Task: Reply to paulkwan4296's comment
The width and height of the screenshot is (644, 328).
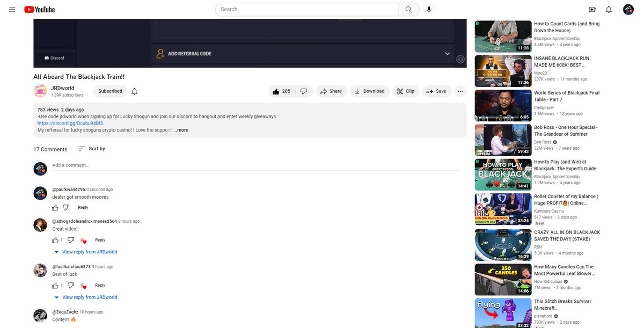Action: (x=83, y=208)
